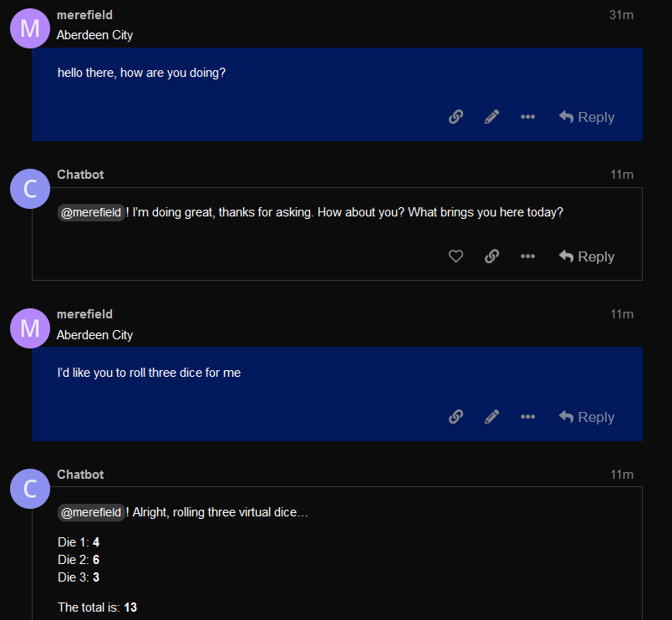Reply to the 'hello there' post
672x620 pixels.
click(586, 116)
